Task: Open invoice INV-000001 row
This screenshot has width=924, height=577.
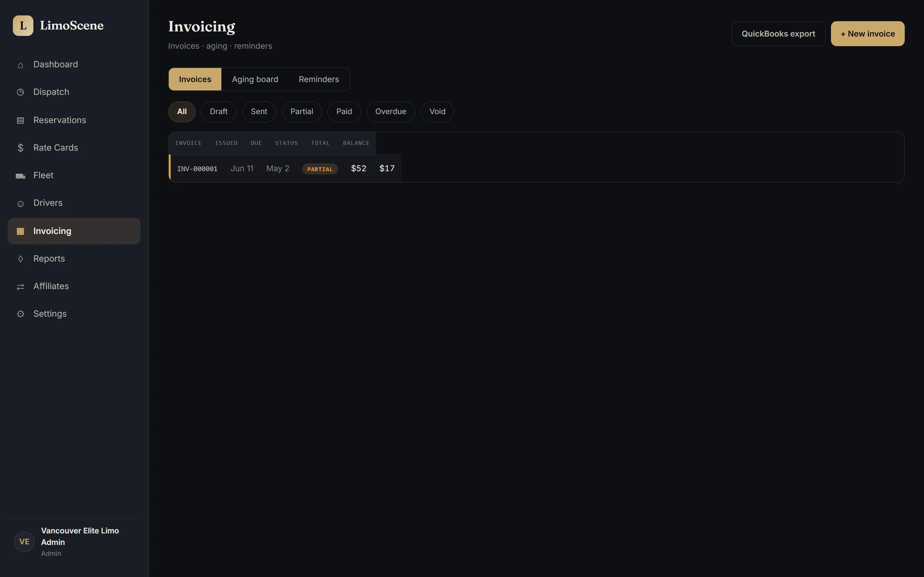Action: point(285,168)
